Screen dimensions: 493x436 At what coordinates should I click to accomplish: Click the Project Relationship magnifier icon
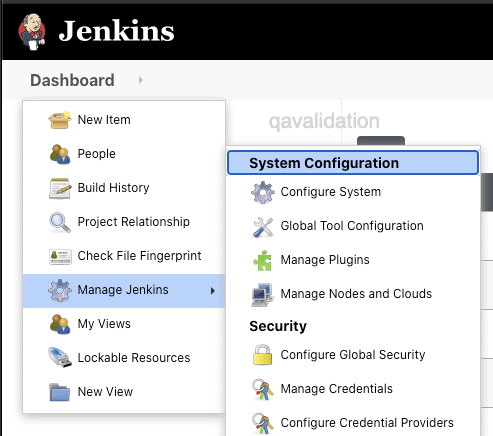(x=60, y=222)
